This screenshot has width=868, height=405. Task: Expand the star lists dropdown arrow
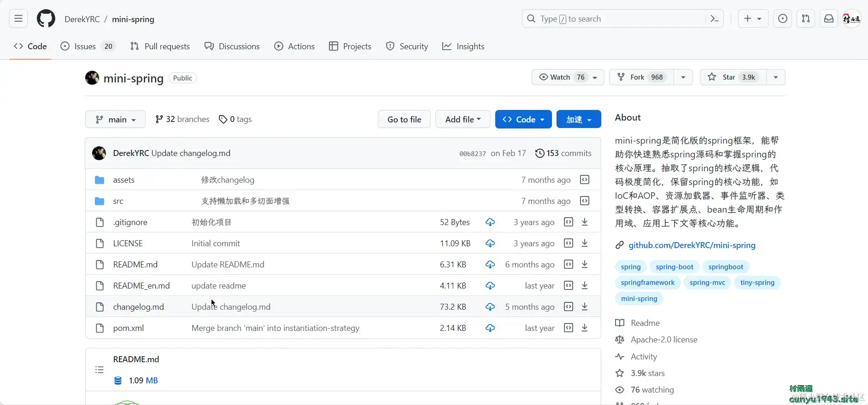click(776, 77)
